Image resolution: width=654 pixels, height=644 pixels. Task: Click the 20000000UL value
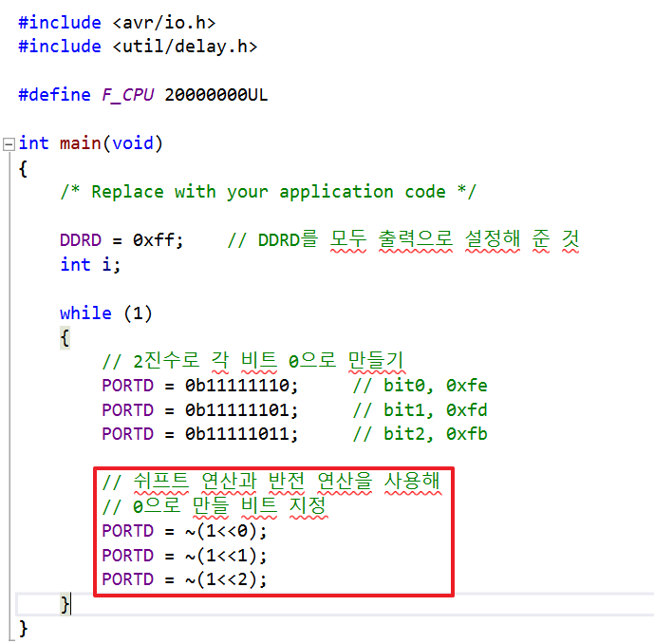point(216,95)
